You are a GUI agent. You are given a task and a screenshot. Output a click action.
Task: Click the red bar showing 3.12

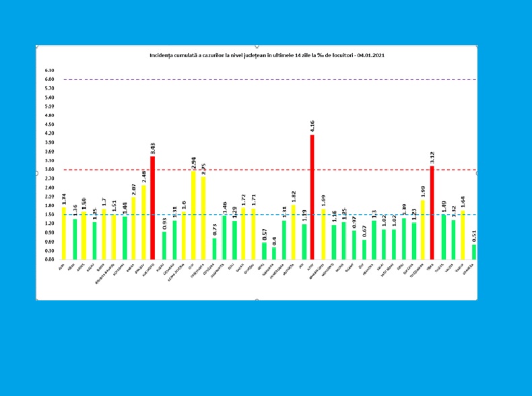coord(432,212)
